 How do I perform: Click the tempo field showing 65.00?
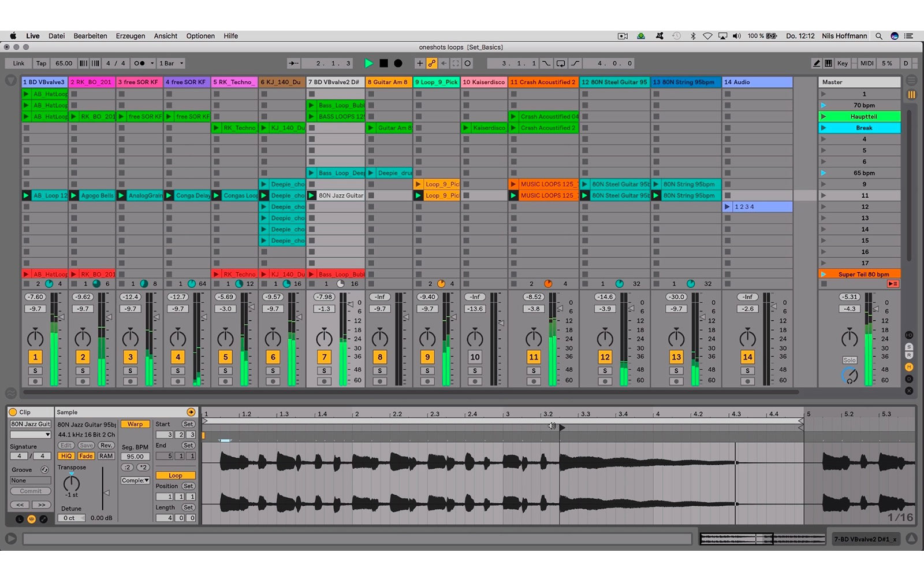64,63
